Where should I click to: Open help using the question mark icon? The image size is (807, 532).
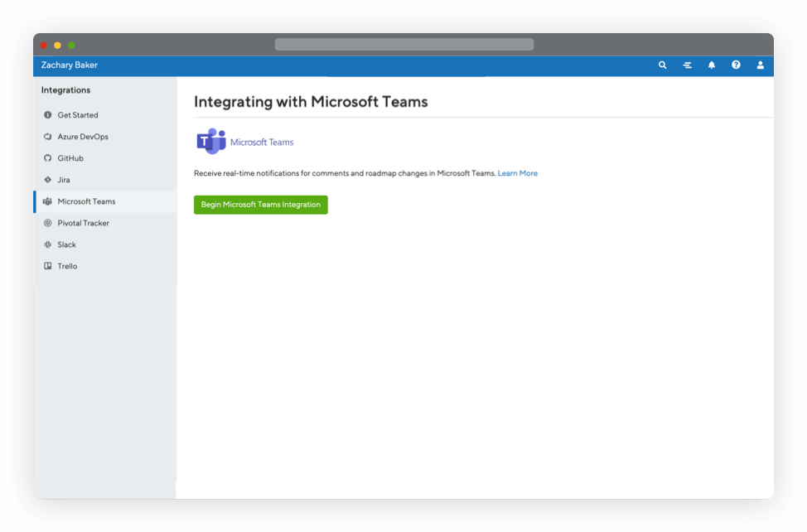tap(736, 65)
